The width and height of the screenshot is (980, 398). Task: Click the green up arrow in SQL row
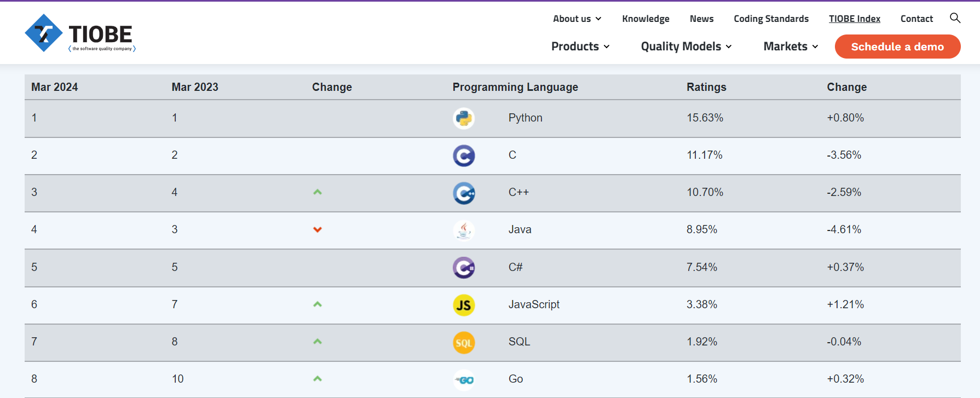tap(318, 342)
